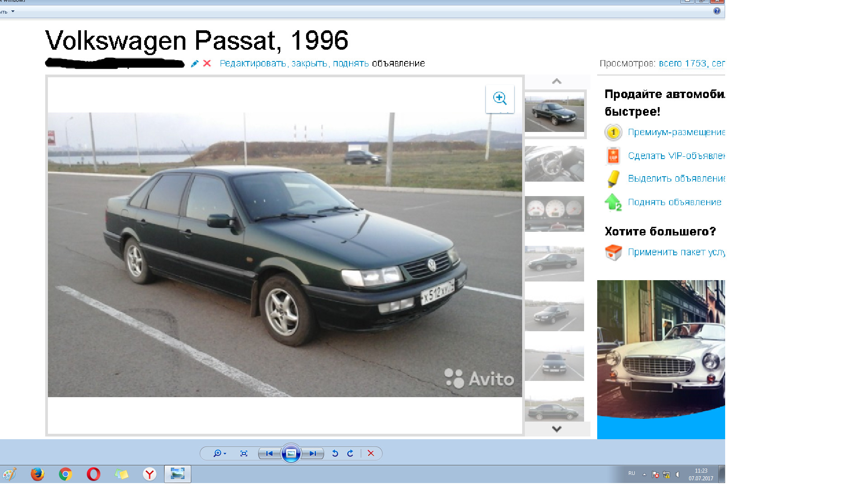868x488 pixels.
Task: Open the Применить пакет услуг link
Action: [x=676, y=253]
